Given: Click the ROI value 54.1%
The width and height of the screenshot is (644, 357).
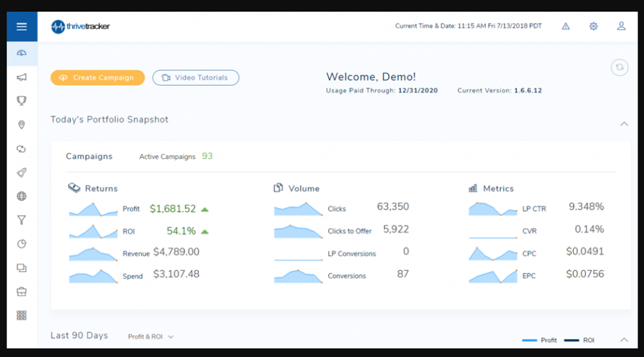Looking at the screenshot, I should click(181, 231).
